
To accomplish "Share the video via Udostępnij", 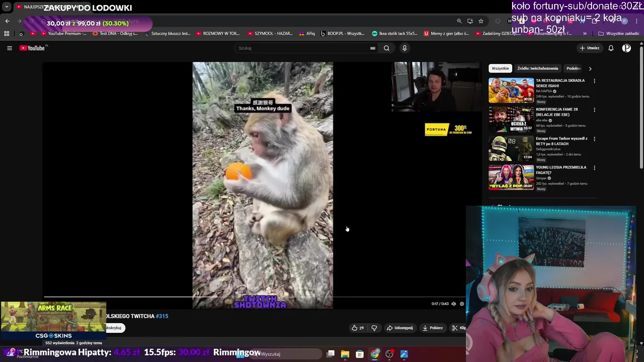I will [400, 328].
